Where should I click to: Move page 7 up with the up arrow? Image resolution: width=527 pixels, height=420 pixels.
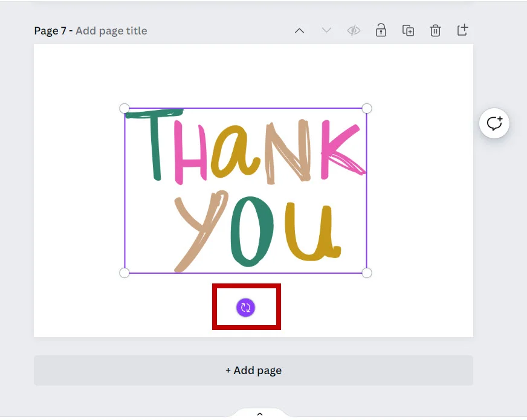point(299,31)
